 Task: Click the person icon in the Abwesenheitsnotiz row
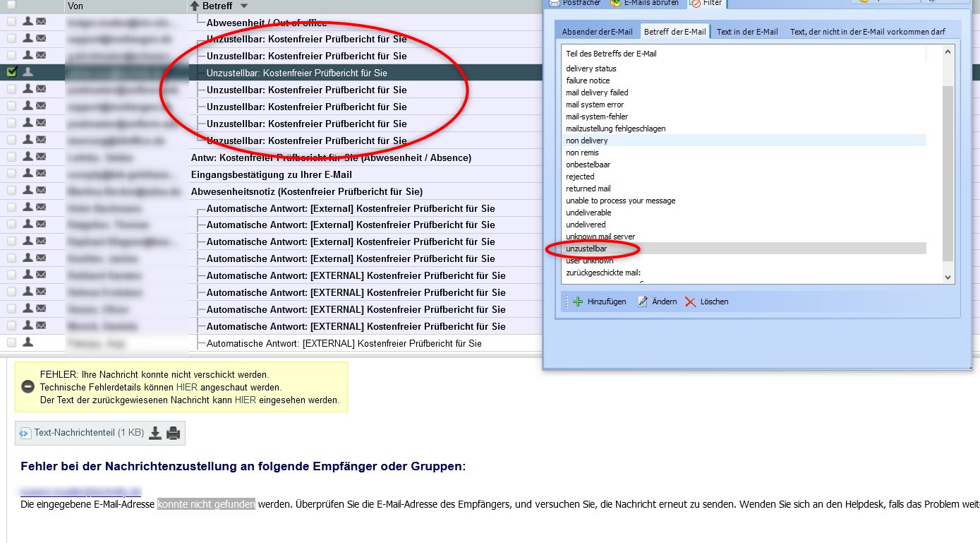coord(28,191)
